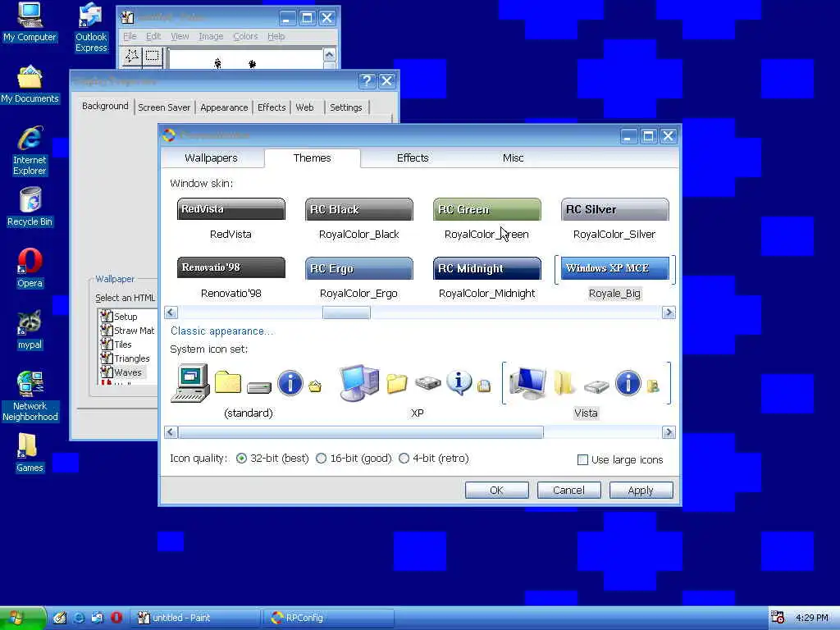840x630 pixels.
Task: Open the Misc tab
Action: click(514, 158)
